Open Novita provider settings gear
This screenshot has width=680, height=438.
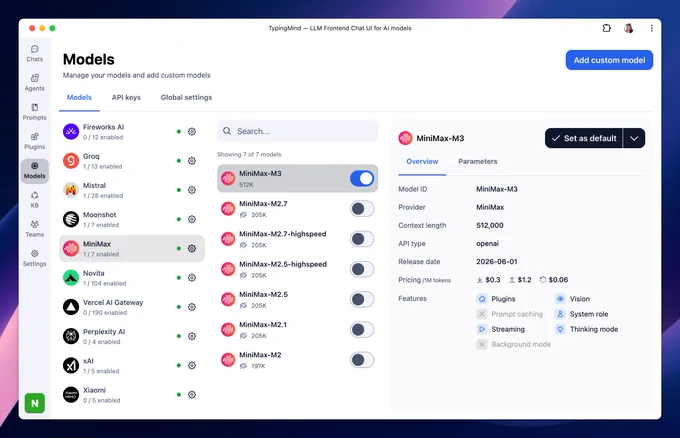[x=192, y=278]
